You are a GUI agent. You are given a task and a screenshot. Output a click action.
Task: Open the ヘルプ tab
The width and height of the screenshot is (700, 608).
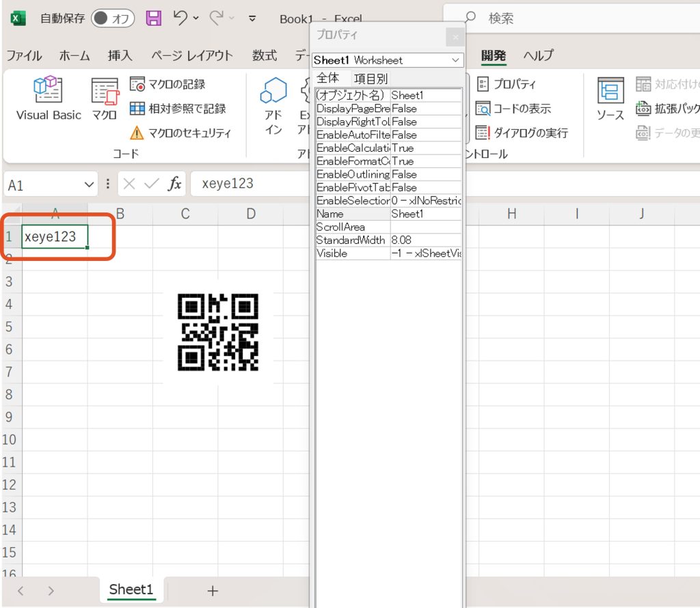click(539, 56)
